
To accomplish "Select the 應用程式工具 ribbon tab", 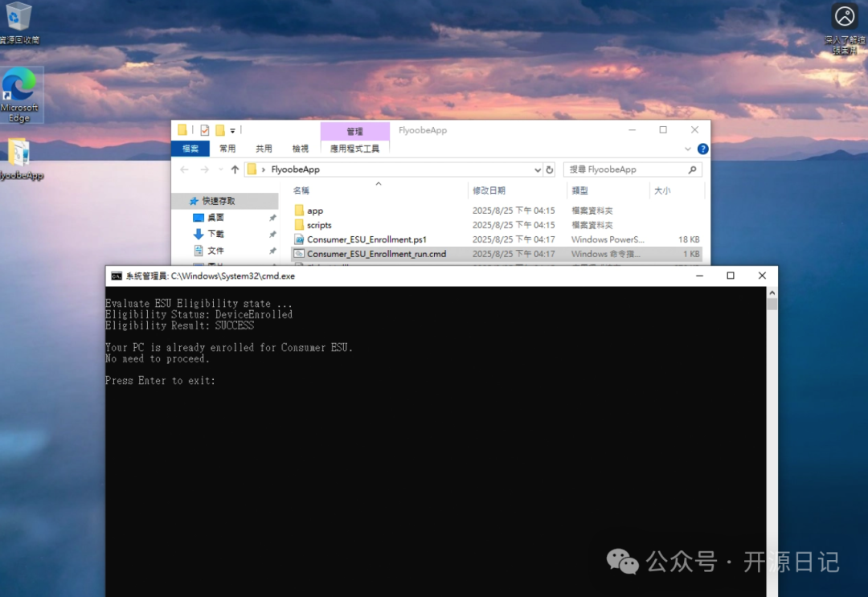I will tap(354, 149).
